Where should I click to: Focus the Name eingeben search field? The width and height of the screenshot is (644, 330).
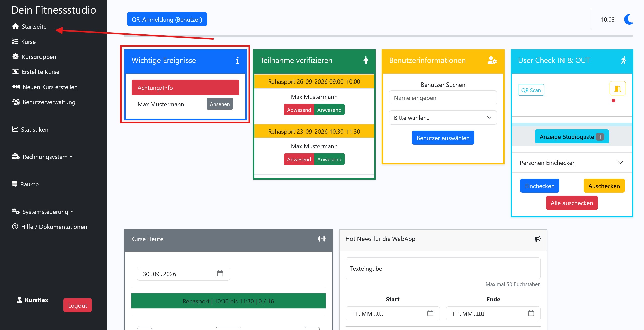point(443,97)
